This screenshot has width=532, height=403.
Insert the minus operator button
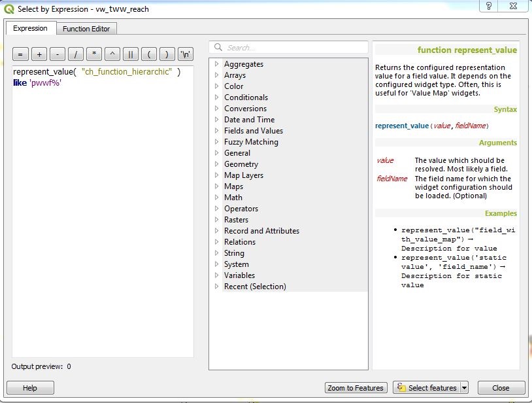point(58,54)
